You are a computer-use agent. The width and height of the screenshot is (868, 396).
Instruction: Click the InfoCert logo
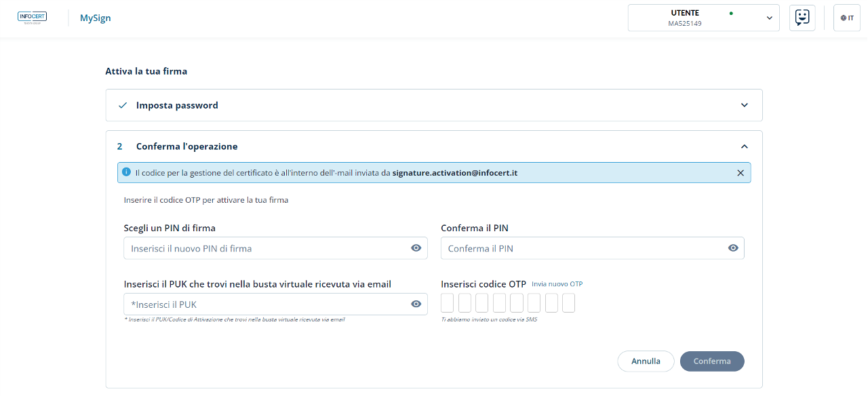click(32, 18)
